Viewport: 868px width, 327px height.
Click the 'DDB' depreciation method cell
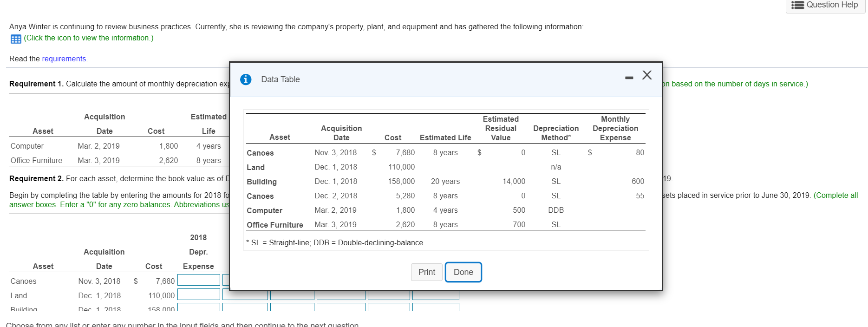click(x=556, y=210)
